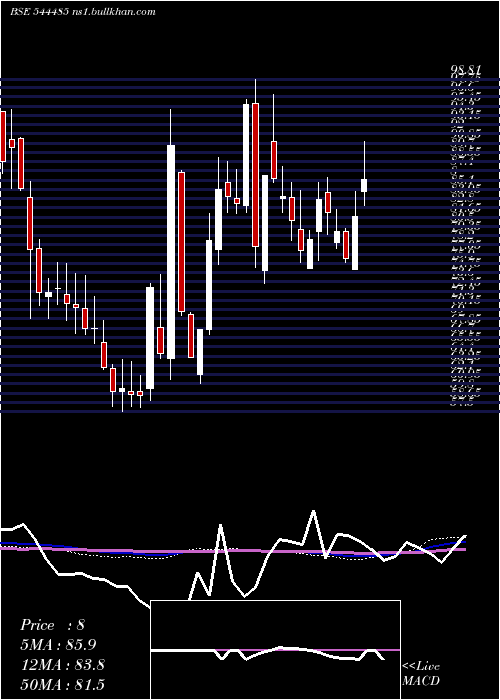The height and width of the screenshot is (700, 500).
Task: Click the '<<Live MACD' label
Action: (x=421, y=673)
